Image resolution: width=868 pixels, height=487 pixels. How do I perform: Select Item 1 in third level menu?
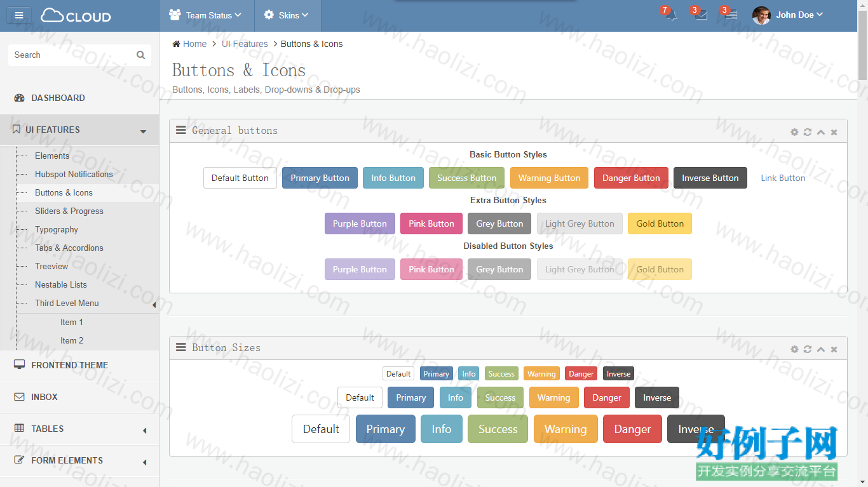(72, 322)
